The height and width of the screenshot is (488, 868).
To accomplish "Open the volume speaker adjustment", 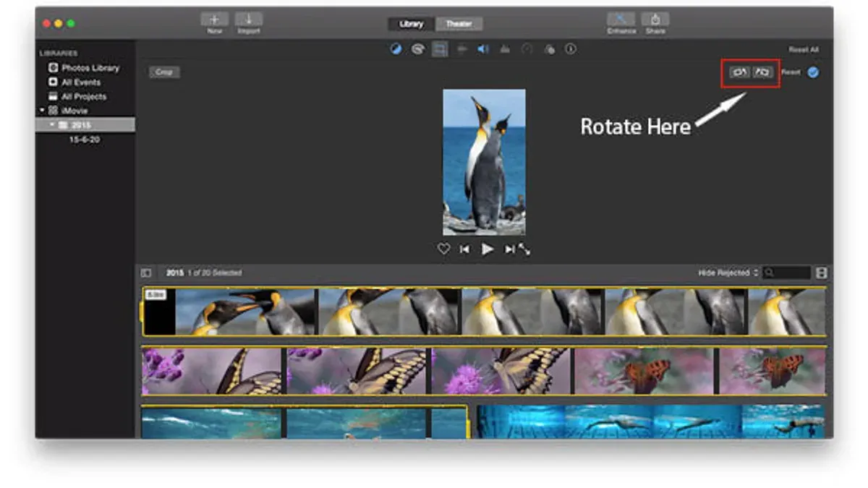I will pos(483,49).
